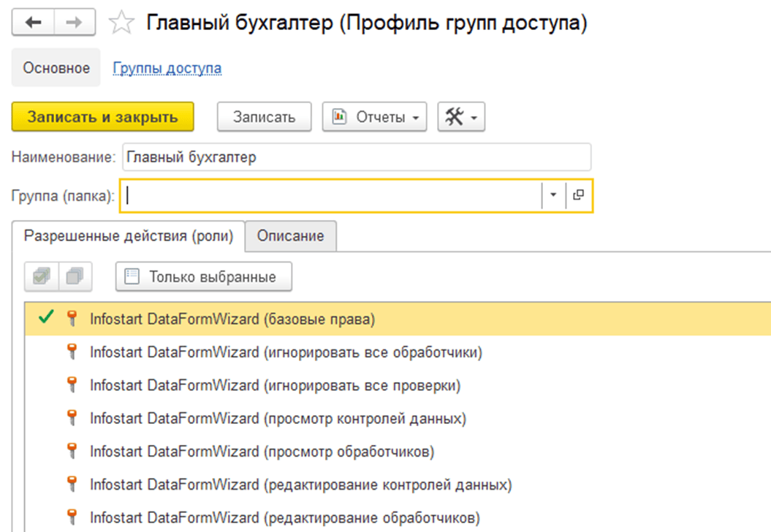The image size is (771, 532).
Task: Go forward with the right arrow button
Action: 75,23
